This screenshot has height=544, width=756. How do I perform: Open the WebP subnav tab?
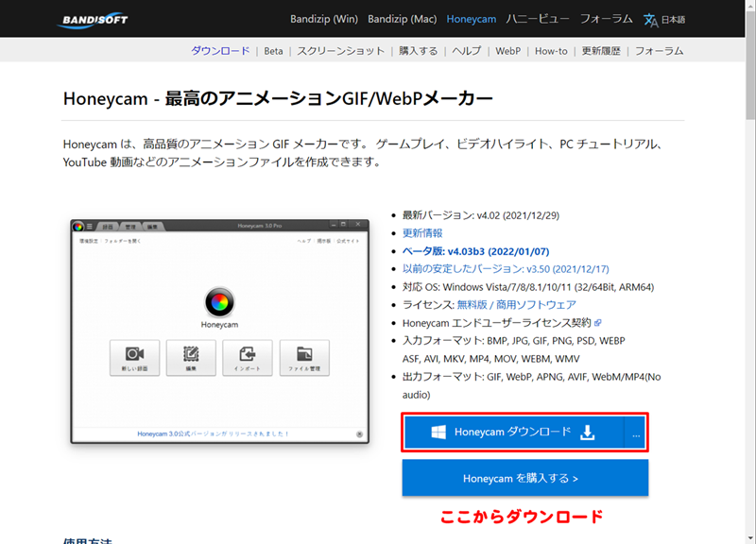click(507, 51)
